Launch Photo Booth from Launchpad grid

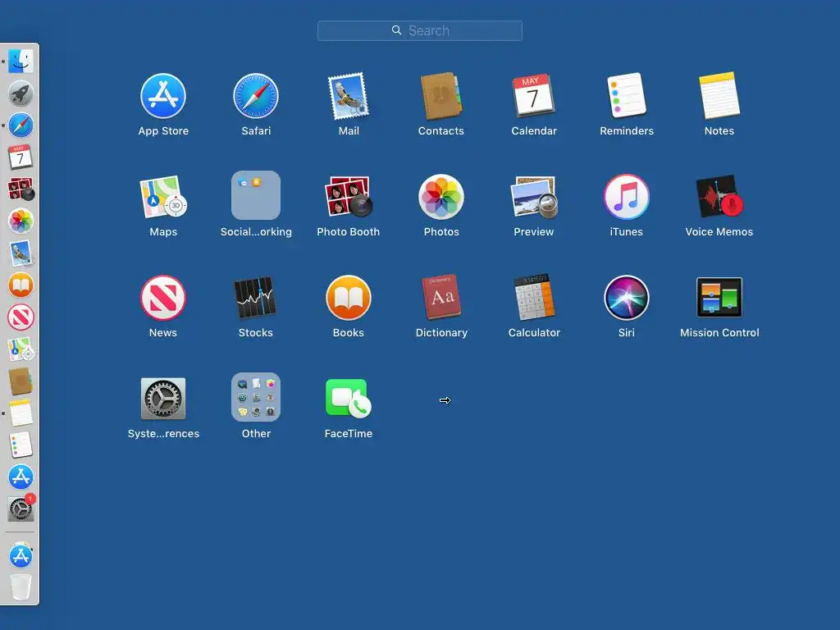[349, 197]
